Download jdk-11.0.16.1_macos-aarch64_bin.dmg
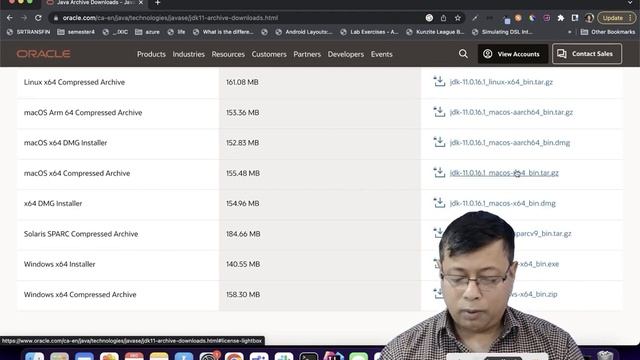The width and height of the screenshot is (640, 360). (x=509, y=142)
